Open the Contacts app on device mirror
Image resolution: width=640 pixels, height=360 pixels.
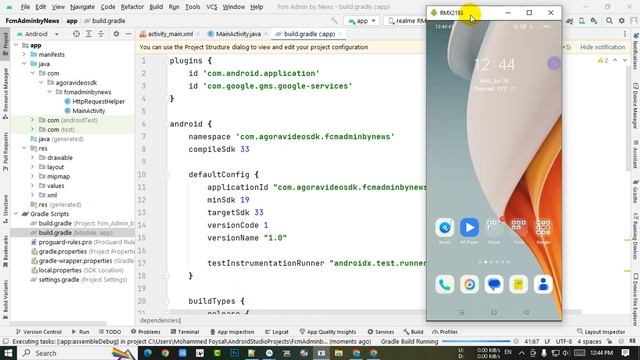543,284
